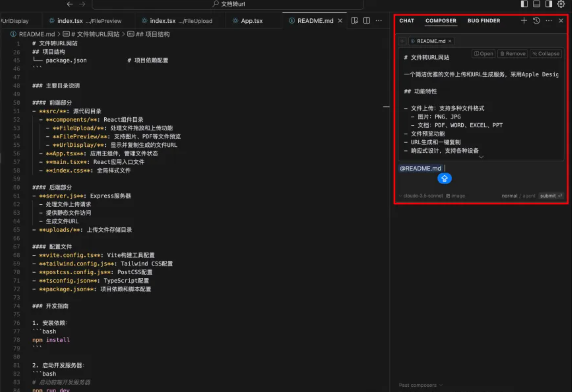Go back with the left arrow
Image resolution: width=574 pixels, height=392 pixels.
point(70,4)
